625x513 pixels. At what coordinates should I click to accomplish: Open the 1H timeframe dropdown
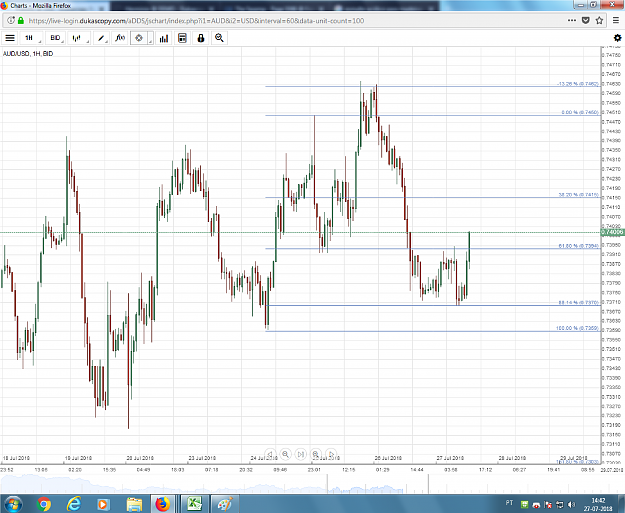[x=31, y=38]
